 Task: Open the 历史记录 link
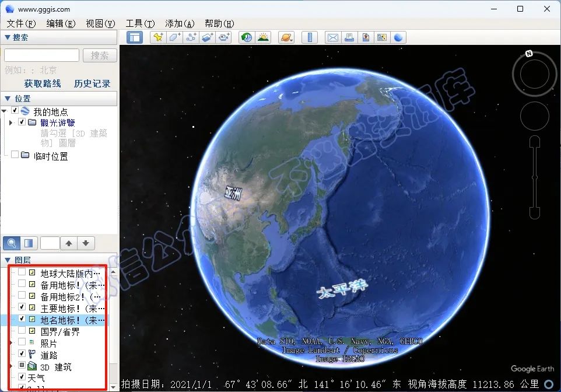point(92,83)
